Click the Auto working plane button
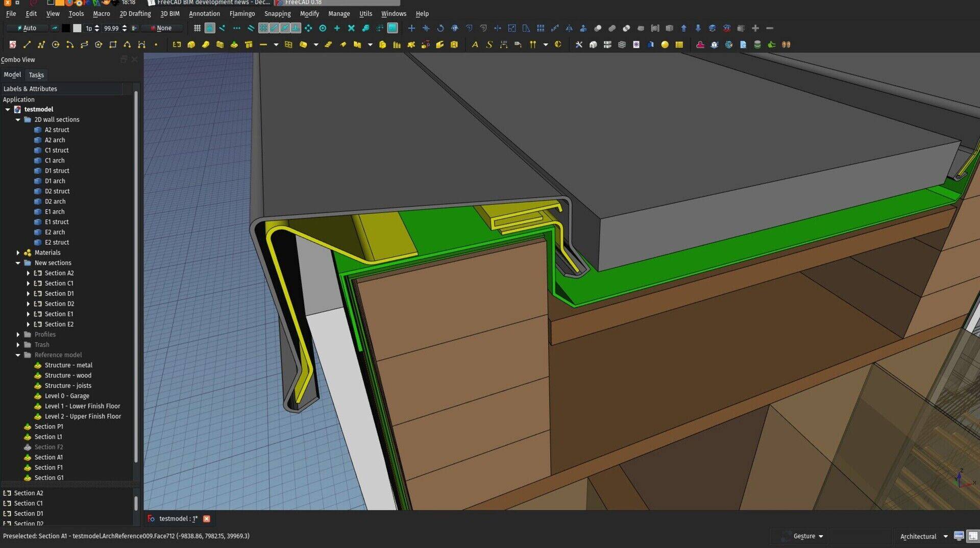 click(26, 28)
